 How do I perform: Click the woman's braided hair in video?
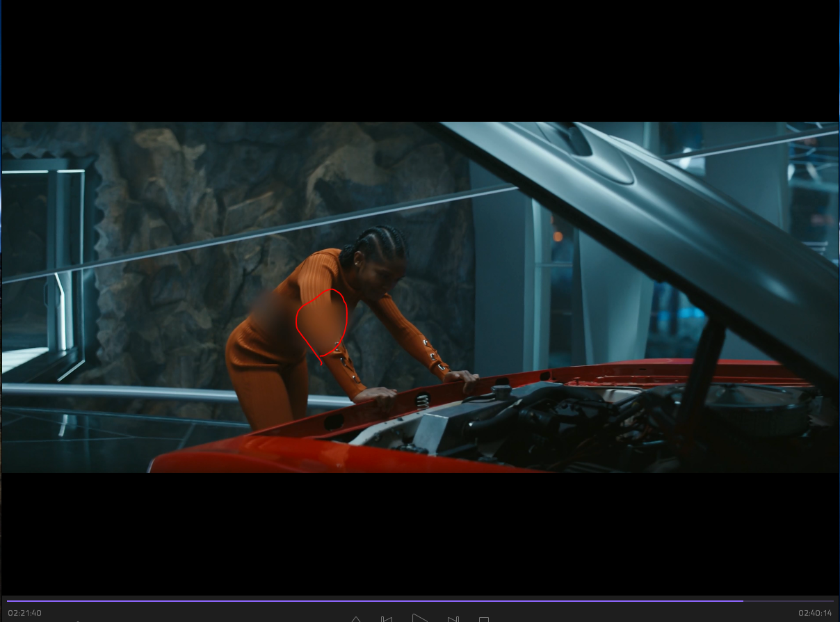[x=379, y=240]
